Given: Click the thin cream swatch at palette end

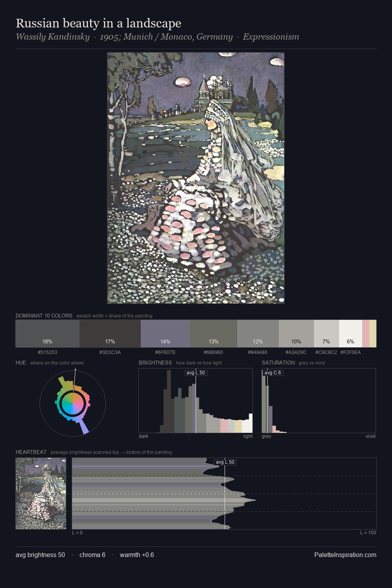Looking at the screenshot, I should coord(373,334).
